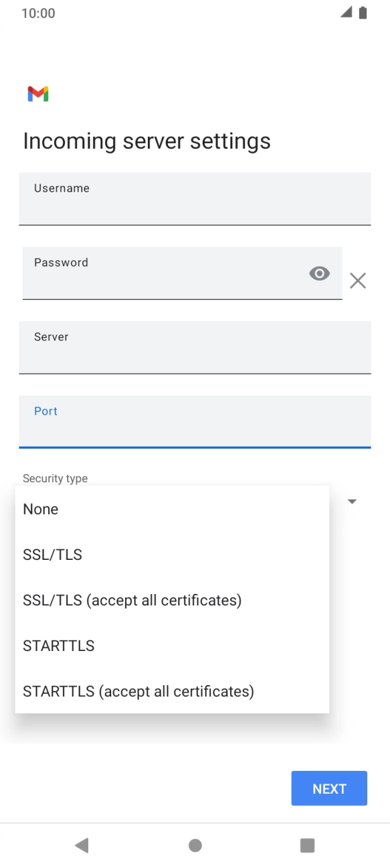Open recent apps square button

click(x=308, y=845)
